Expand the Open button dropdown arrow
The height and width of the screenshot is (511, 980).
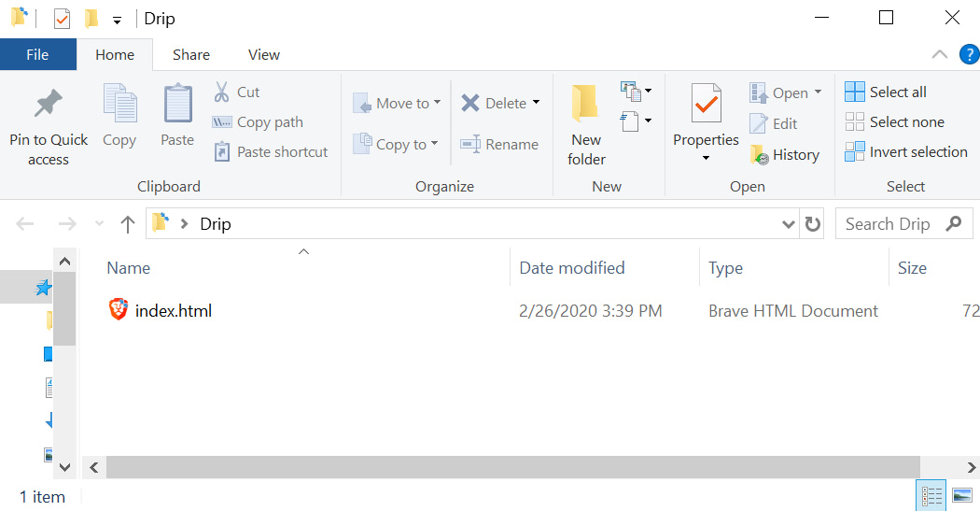(x=818, y=92)
